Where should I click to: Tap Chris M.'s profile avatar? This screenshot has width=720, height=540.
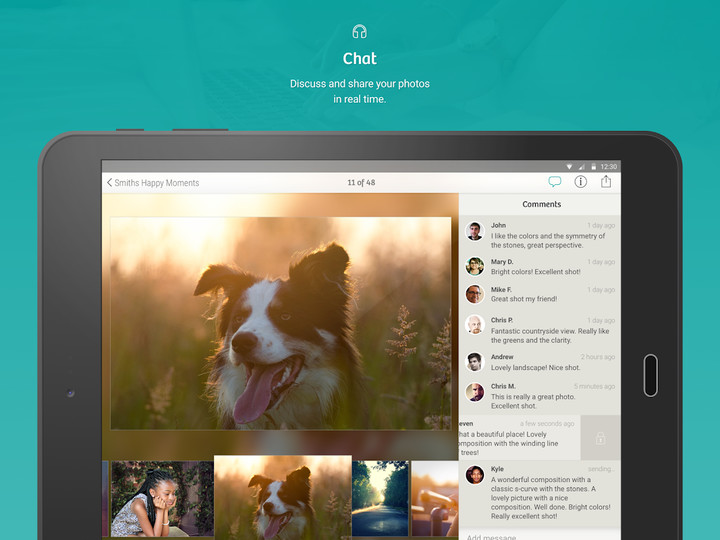click(475, 392)
